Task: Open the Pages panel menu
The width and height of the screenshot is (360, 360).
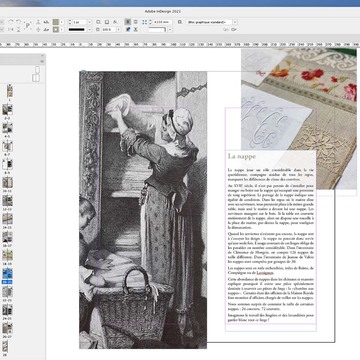Action: point(42,61)
